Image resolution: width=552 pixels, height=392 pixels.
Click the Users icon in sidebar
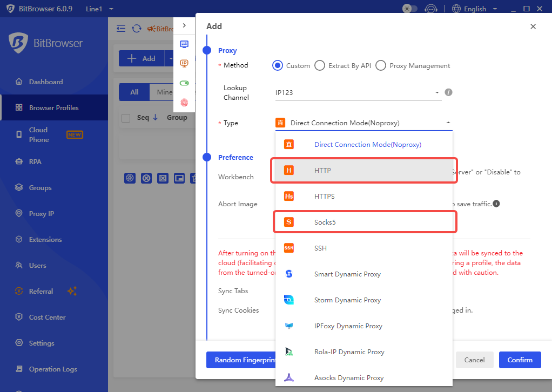point(19,265)
